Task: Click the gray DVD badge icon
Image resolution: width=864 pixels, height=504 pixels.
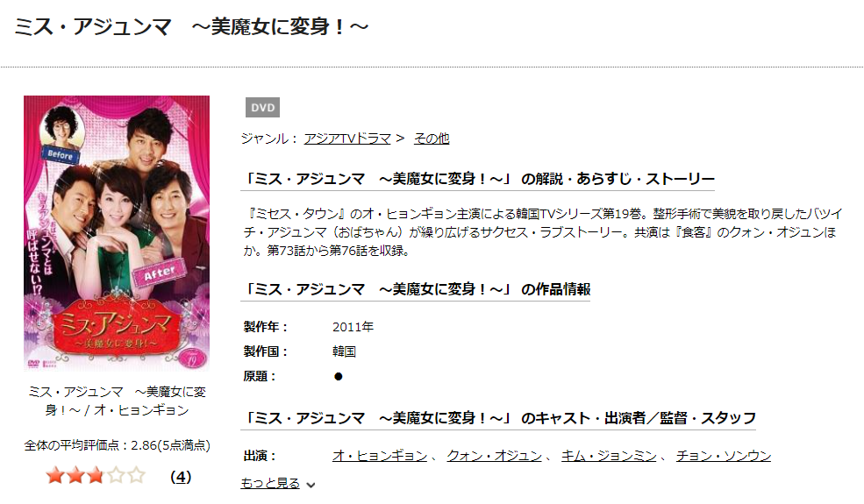Action: (x=263, y=108)
